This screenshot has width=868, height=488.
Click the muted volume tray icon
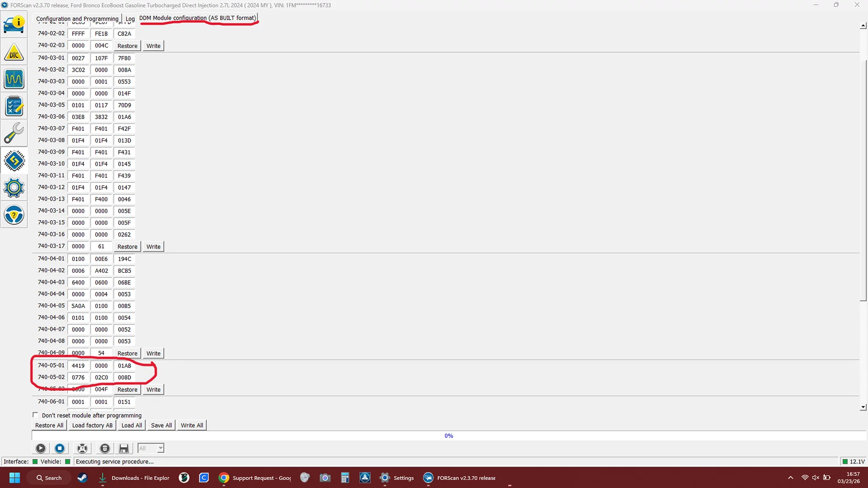(815, 478)
